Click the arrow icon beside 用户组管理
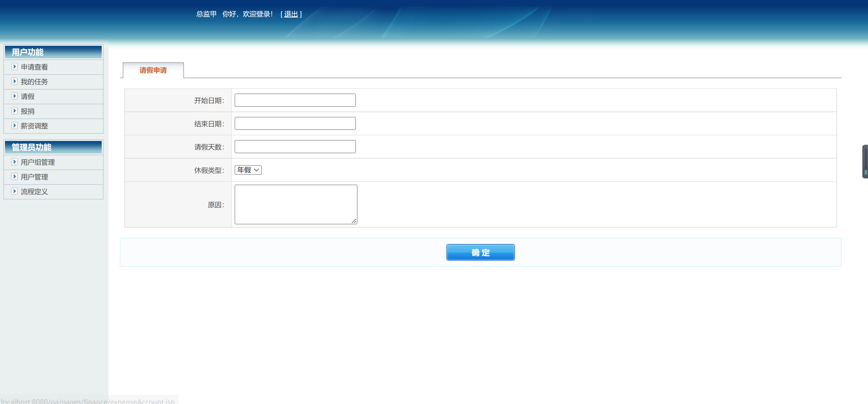The height and width of the screenshot is (404, 868). pos(14,162)
